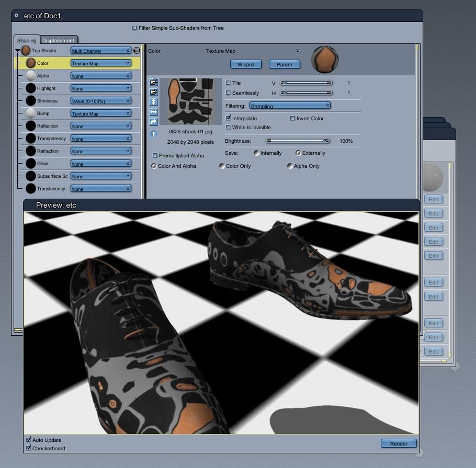Click the Parent button

[x=285, y=64]
